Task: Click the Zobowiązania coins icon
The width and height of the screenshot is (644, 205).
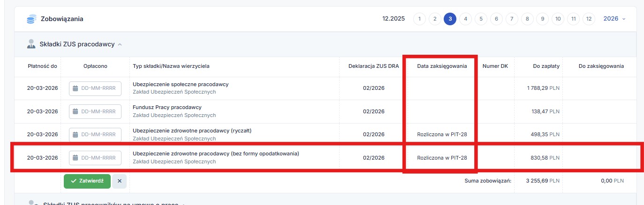Action: point(32,19)
